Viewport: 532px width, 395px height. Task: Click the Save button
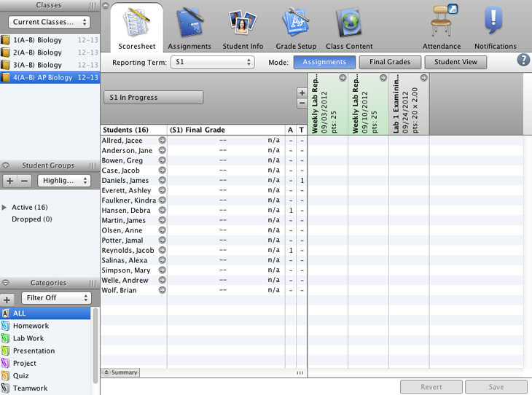pyautogui.click(x=496, y=387)
